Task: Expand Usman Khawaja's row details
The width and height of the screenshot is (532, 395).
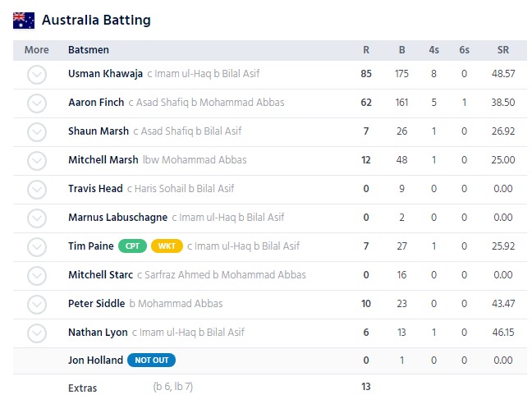Action: (36, 75)
